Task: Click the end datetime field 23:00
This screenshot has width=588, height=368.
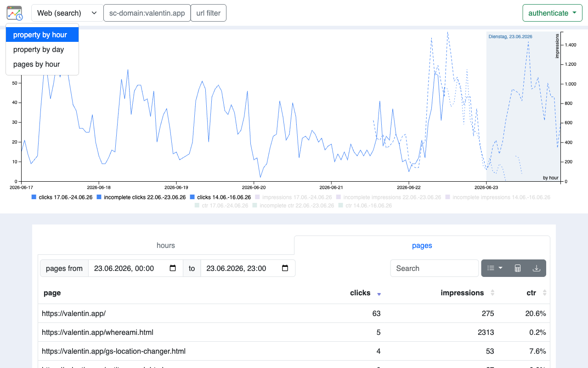Action: pos(248,268)
